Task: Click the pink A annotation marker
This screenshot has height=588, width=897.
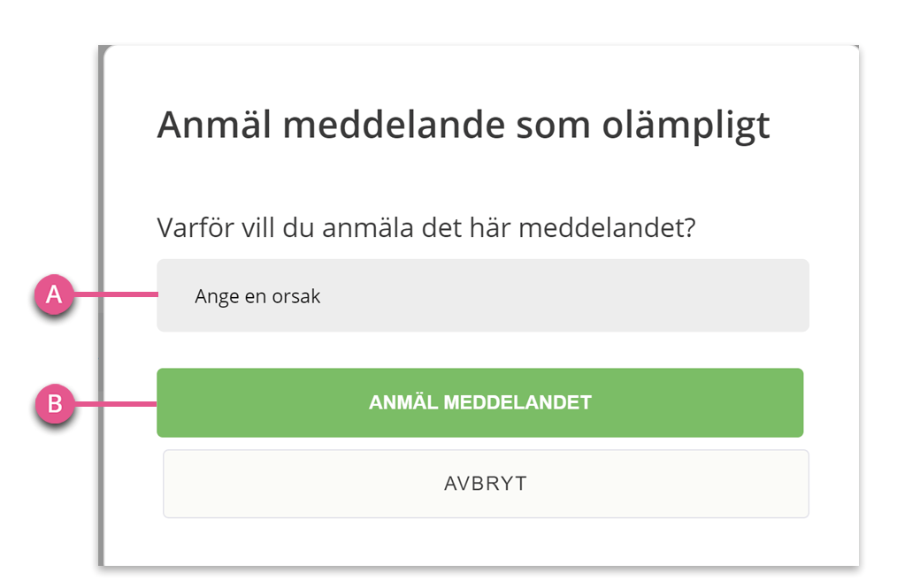Action: tap(54, 294)
